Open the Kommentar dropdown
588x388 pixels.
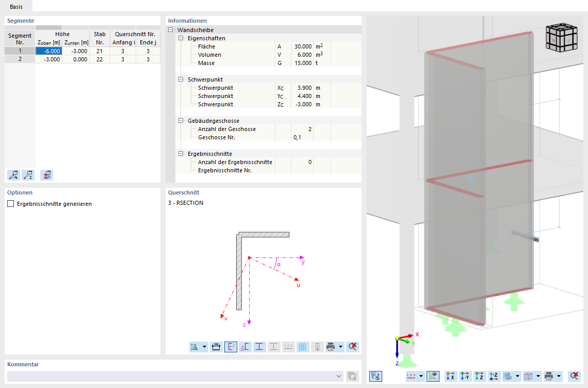(339, 376)
